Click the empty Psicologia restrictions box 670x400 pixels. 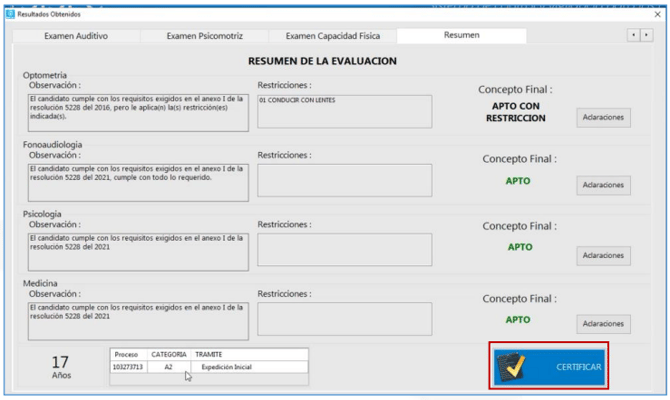(x=344, y=250)
